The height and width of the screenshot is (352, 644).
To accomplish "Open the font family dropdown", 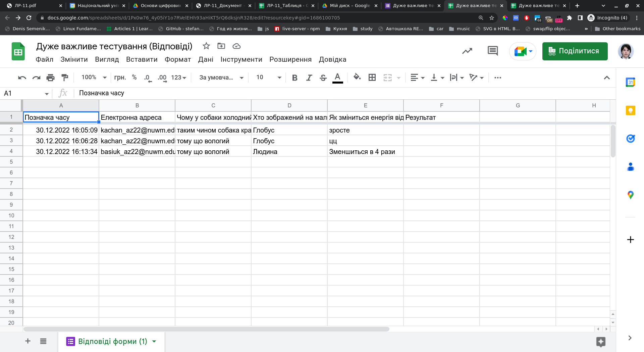I will click(x=221, y=78).
